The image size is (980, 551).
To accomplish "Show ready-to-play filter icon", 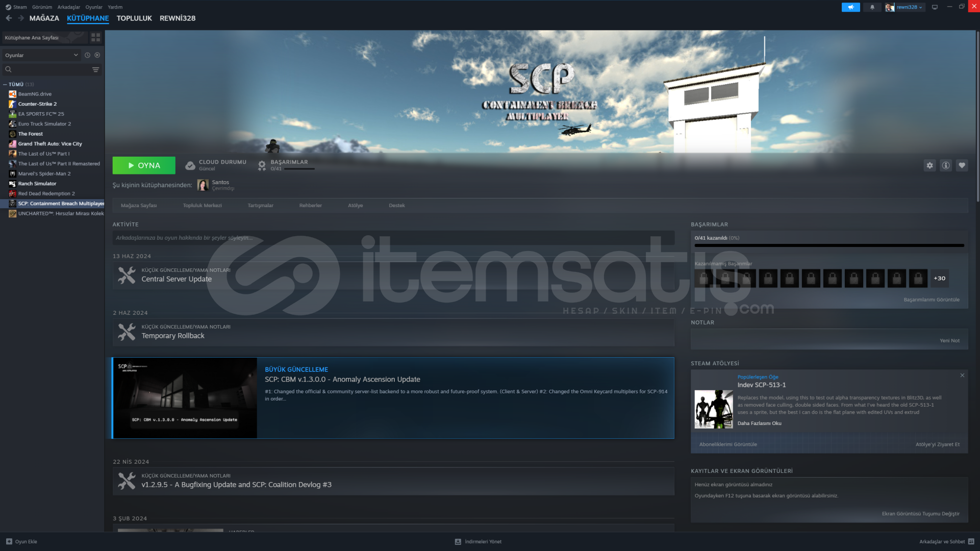I will point(97,55).
